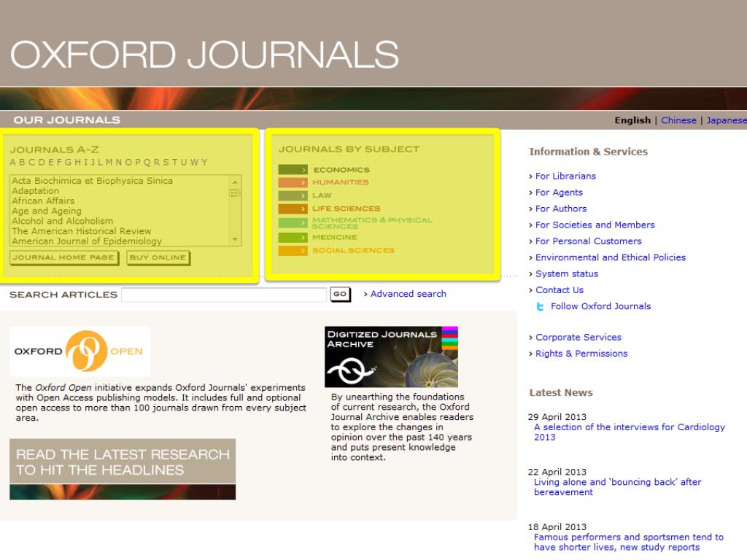Click Read the Latest Research banner
The height and width of the screenshot is (560, 747).
[x=123, y=469]
